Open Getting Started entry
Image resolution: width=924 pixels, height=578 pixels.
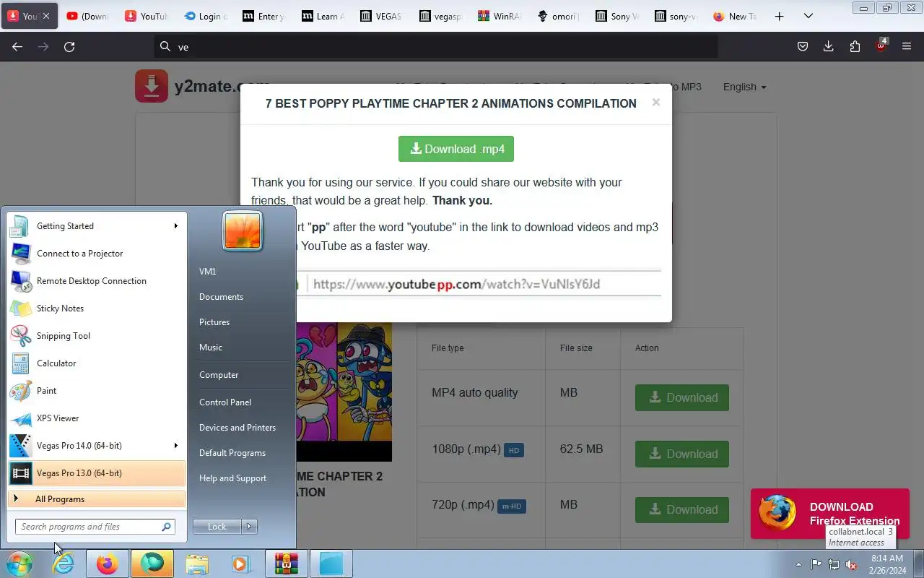pyautogui.click(x=97, y=226)
